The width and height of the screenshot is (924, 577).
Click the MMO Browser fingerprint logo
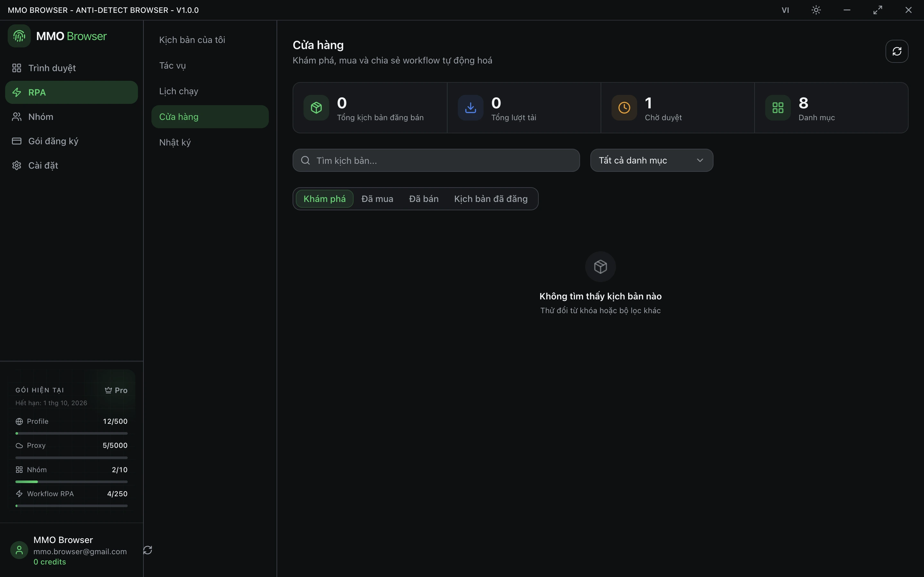pos(19,36)
